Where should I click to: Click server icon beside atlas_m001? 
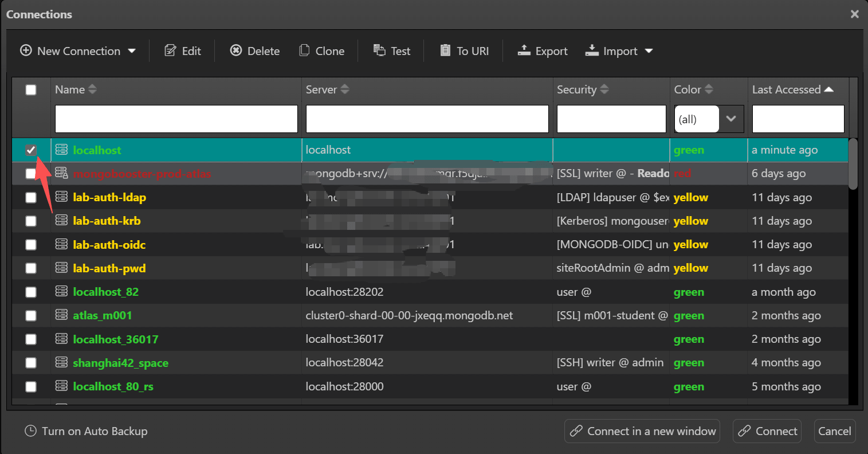(61, 315)
